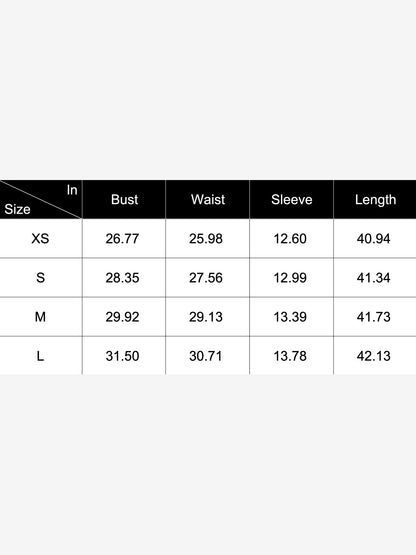Image resolution: width=416 pixels, height=555 pixels.
Task: Select the Sleeve column header
Action: click(x=292, y=200)
